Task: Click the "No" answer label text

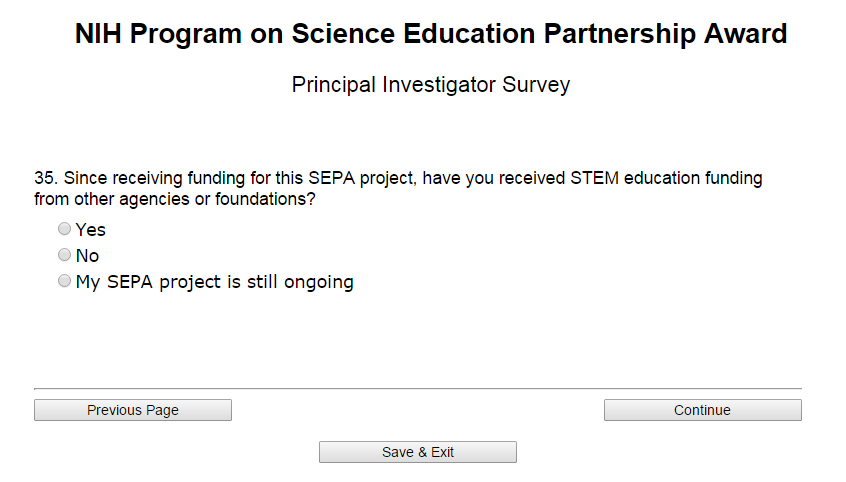Action: tap(88, 256)
